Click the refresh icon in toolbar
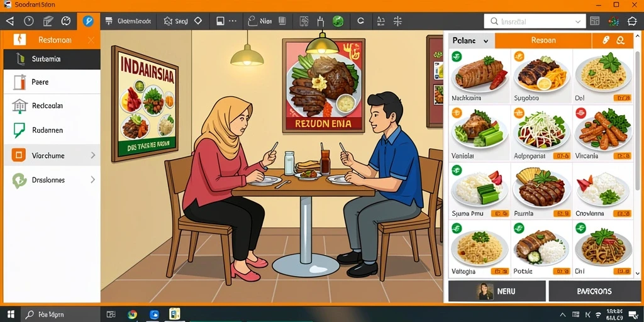 click(x=360, y=21)
